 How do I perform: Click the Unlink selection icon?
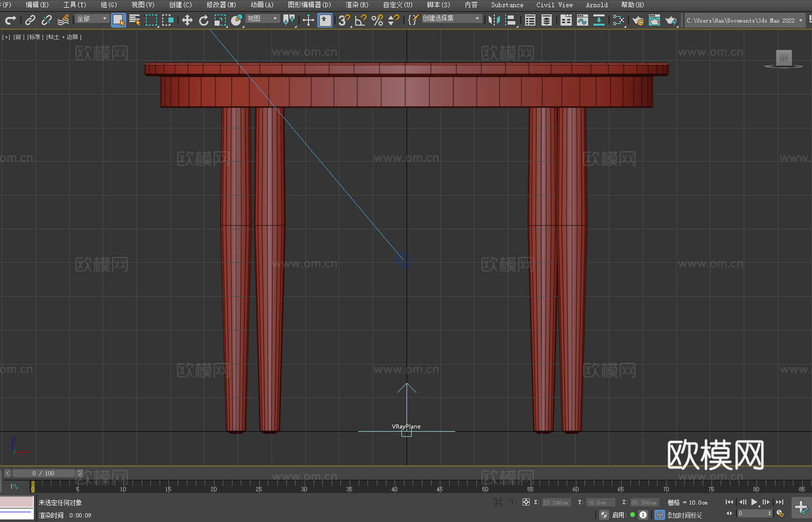pyautogui.click(x=47, y=20)
